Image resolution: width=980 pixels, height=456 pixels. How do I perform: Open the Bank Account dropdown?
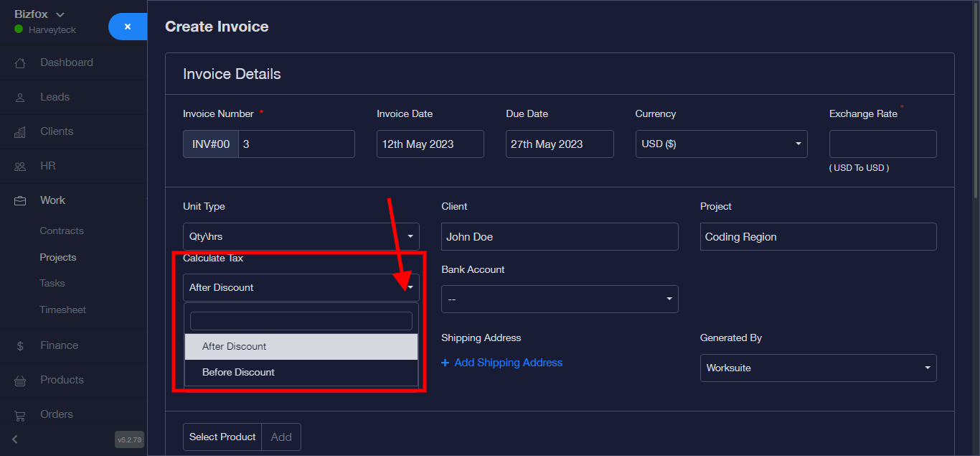560,299
